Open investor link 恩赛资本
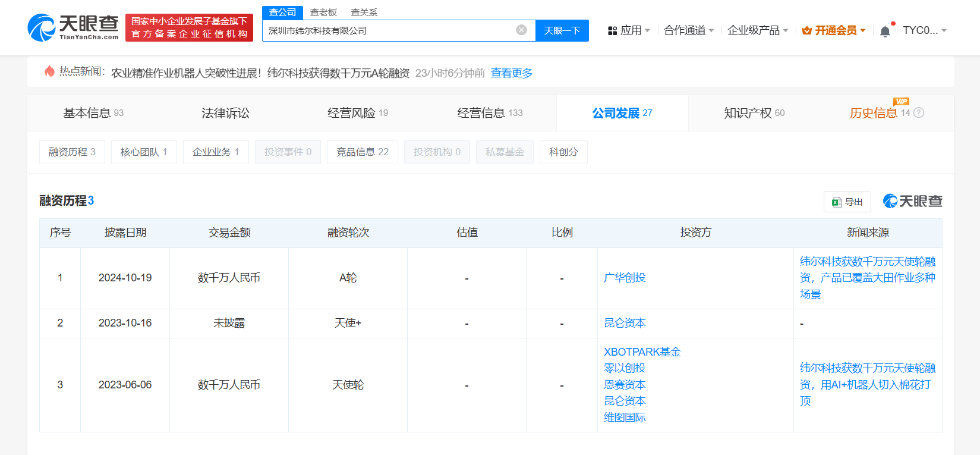Screen dimensions: 980x455 coord(625,385)
